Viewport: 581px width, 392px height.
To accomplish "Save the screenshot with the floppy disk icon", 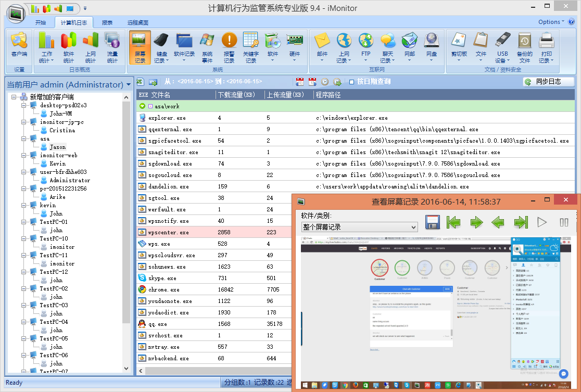I will [433, 222].
